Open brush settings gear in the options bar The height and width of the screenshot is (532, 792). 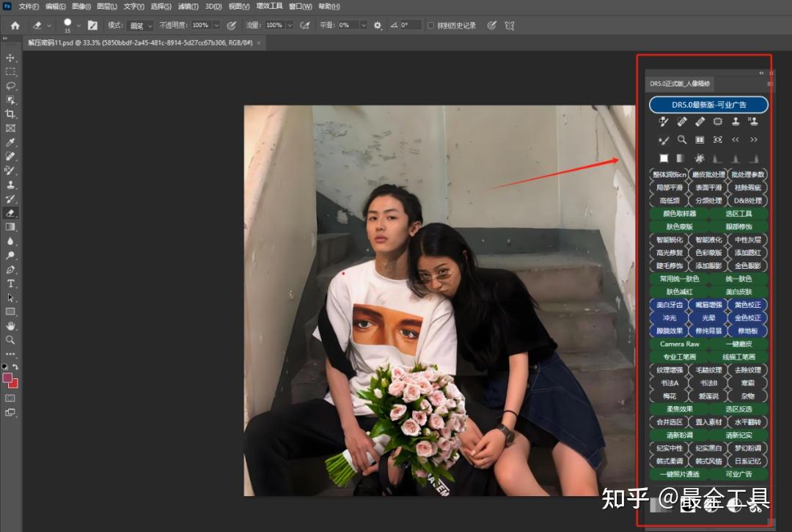click(378, 25)
